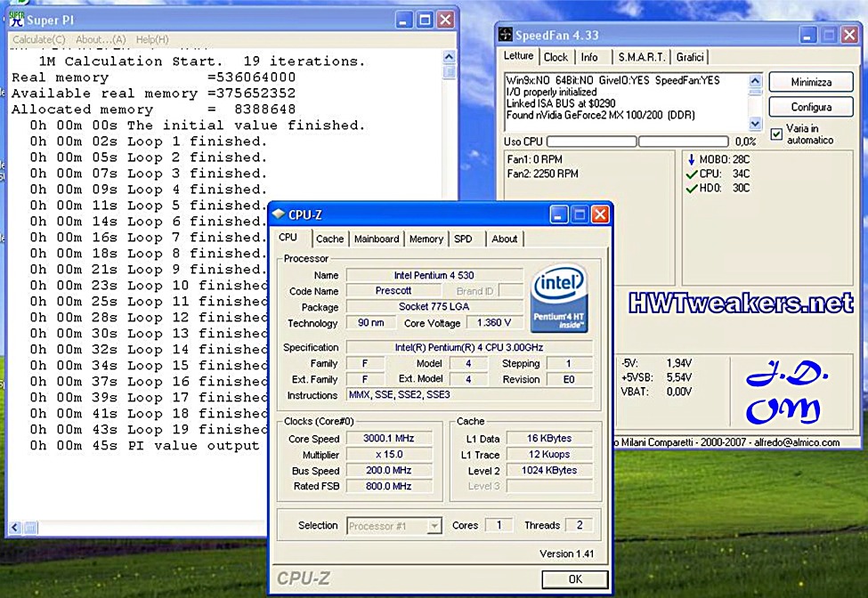
Task: Click the Intel Pentium 4 530 name field
Action: (x=434, y=276)
